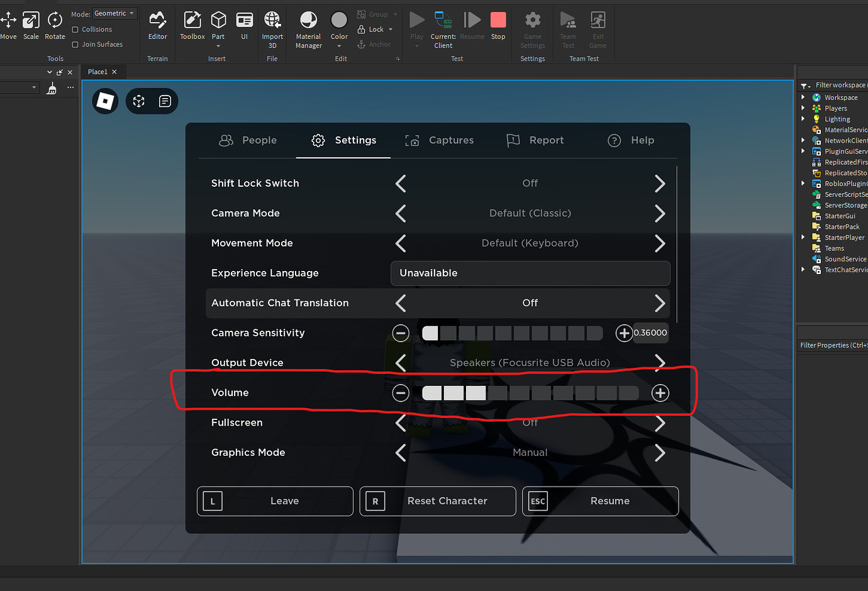The width and height of the screenshot is (868, 591).
Task: Click the Resume button
Action: (x=599, y=501)
